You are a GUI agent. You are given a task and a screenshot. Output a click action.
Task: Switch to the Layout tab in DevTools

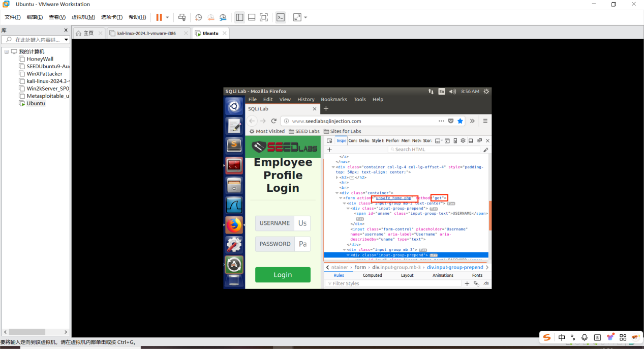coord(407,275)
